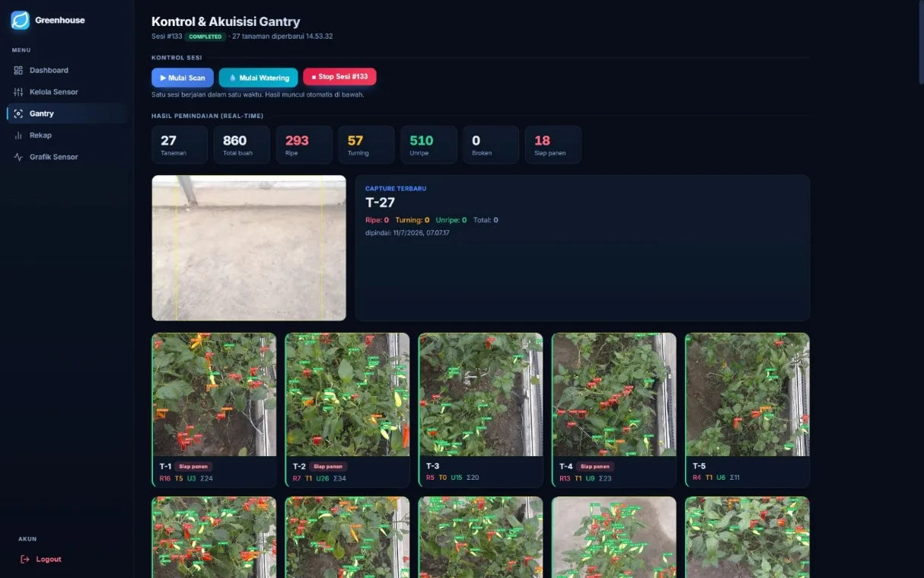Click the Logout arrow icon
The width and height of the screenshot is (924, 578).
[x=25, y=559]
